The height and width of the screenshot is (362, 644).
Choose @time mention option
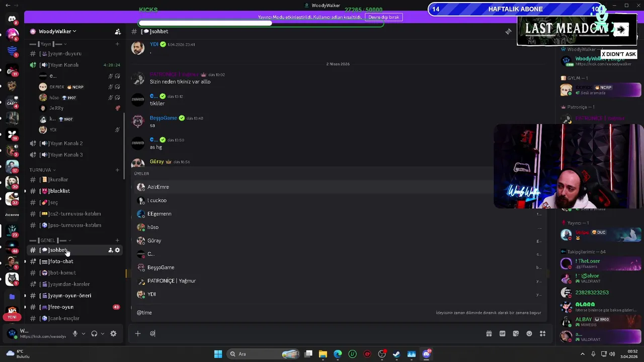(x=338, y=313)
